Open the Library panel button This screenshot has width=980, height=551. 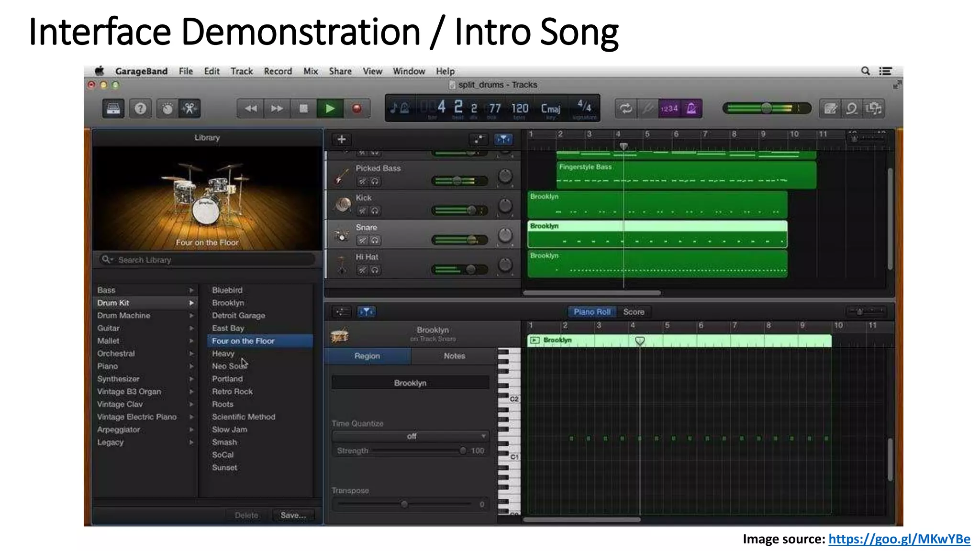[113, 109]
